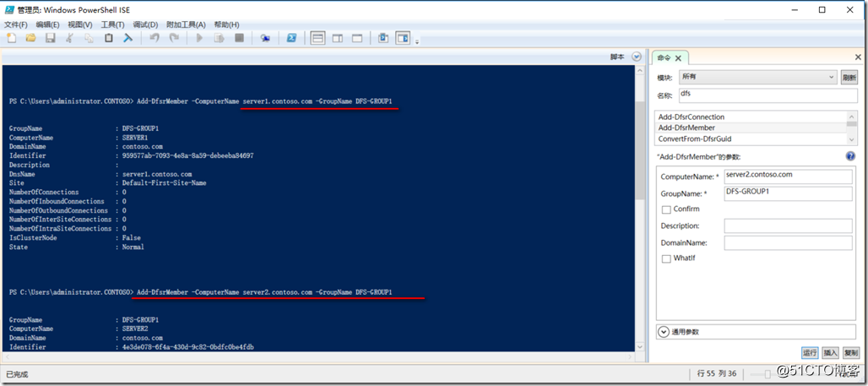This screenshot has width=868, height=386.
Task: Create a new script file
Action: coord(10,38)
